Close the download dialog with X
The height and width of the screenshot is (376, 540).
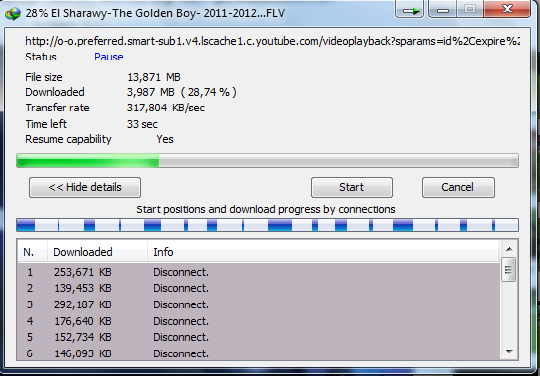(x=507, y=9)
